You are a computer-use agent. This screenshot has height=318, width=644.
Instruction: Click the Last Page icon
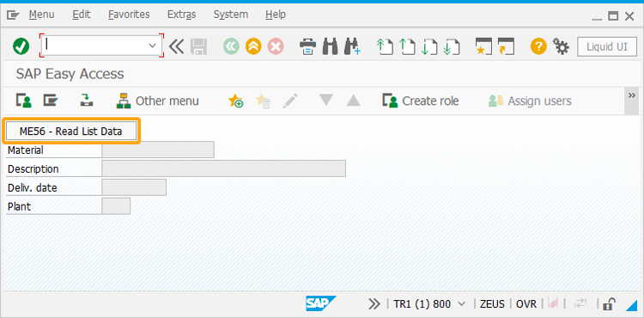452,46
